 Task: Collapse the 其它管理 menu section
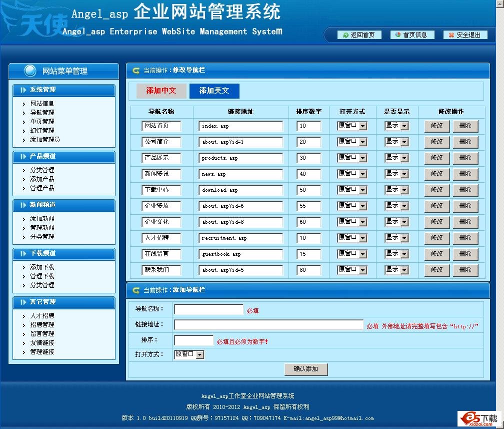(63, 302)
